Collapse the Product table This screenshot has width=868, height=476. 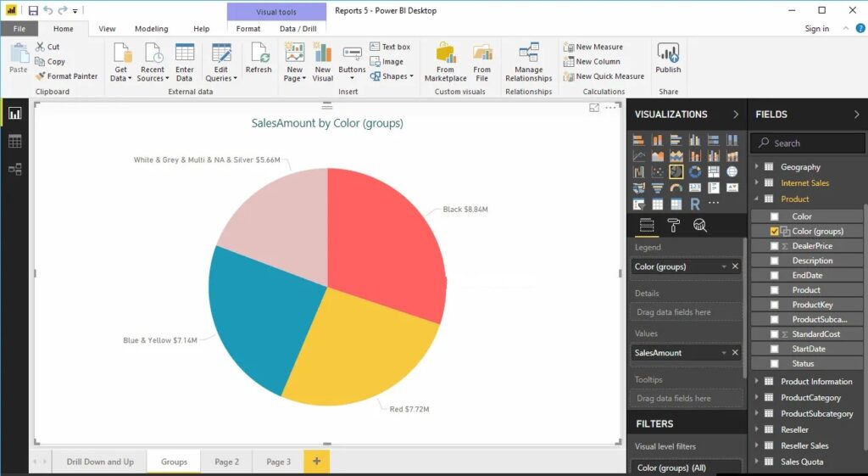pos(757,199)
